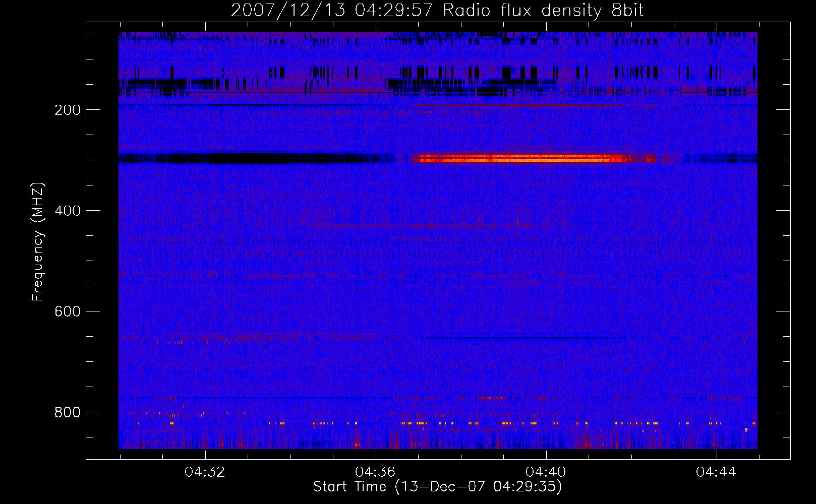Click the '800' frequency tick label
The image size is (816, 504).
click(68, 412)
